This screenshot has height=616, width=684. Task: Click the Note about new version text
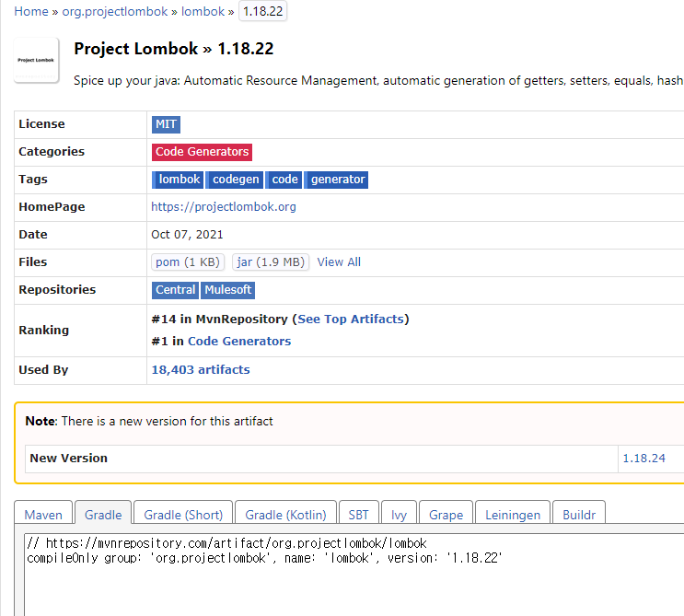(x=149, y=421)
